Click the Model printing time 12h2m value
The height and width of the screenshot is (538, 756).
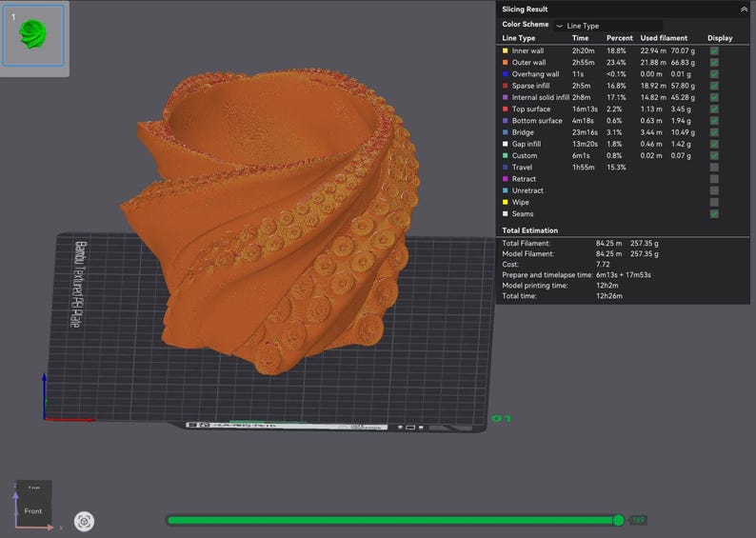(x=607, y=286)
